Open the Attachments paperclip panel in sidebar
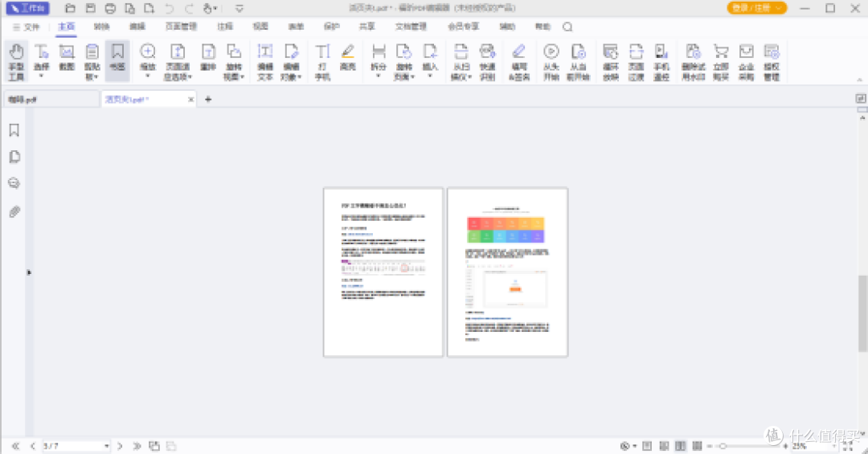 14,211
